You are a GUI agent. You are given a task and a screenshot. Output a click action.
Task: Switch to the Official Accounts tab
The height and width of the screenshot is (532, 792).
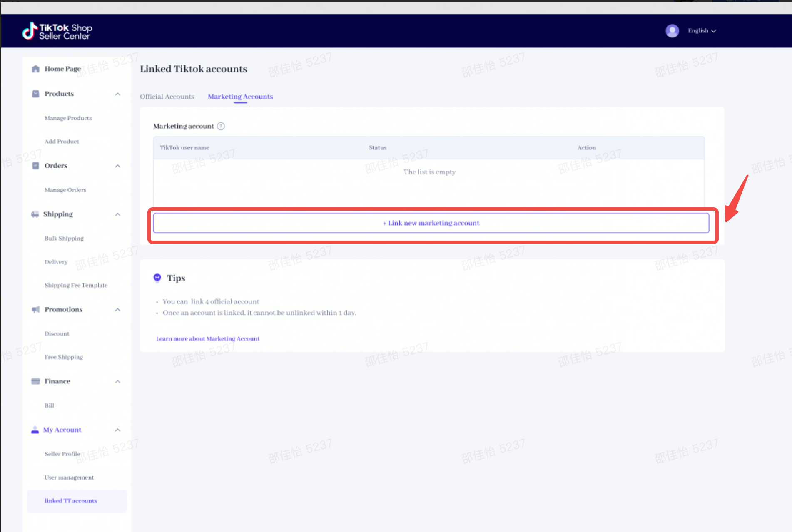[x=167, y=97]
